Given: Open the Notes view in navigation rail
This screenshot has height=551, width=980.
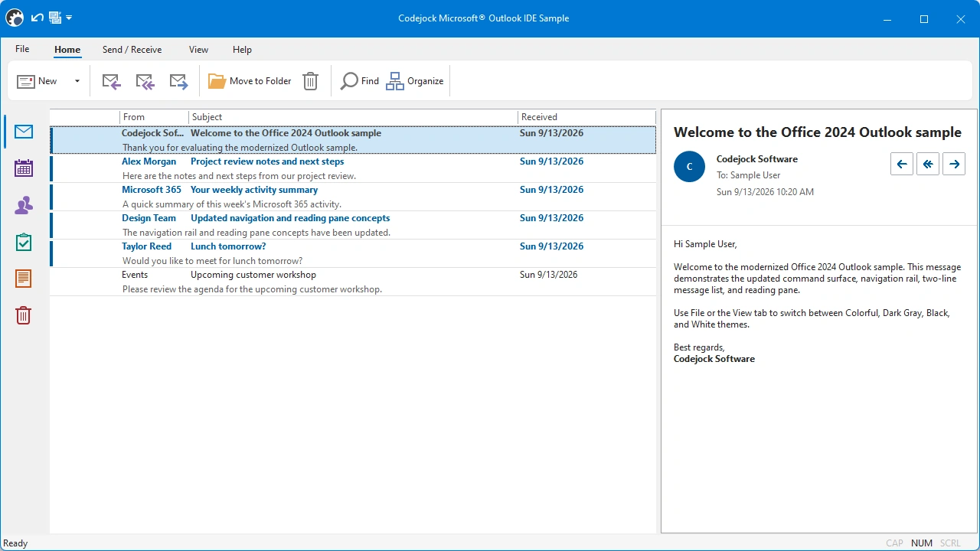Looking at the screenshot, I should tap(24, 279).
